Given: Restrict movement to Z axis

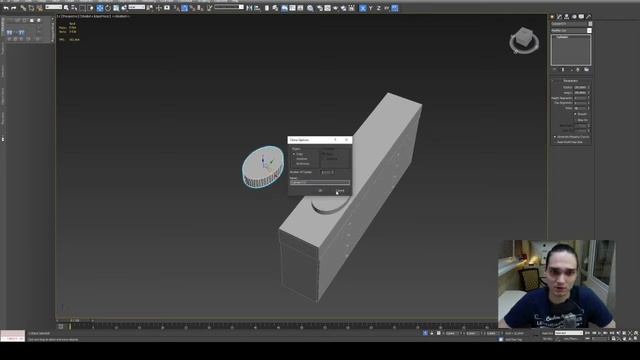Looking at the screenshot, I should tap(379, 8).
